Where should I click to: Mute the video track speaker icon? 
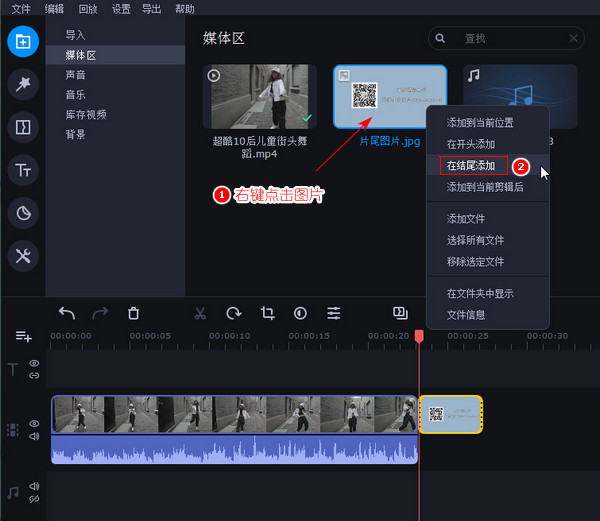tap(34, 436)
